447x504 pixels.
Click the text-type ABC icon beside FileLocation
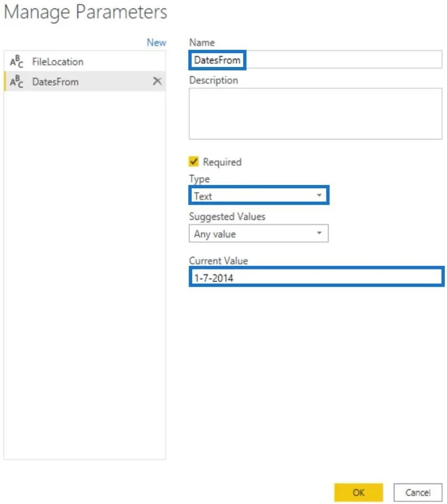(16, 61)
